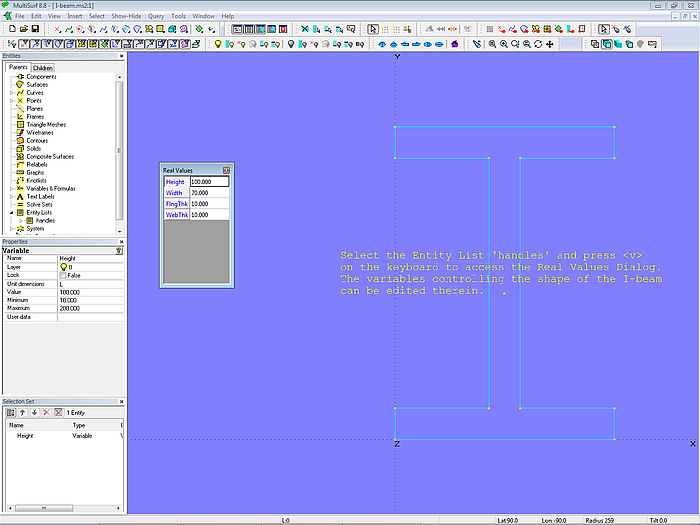
Task: Open the Show-Hide menu
Action: pos(126,17)
